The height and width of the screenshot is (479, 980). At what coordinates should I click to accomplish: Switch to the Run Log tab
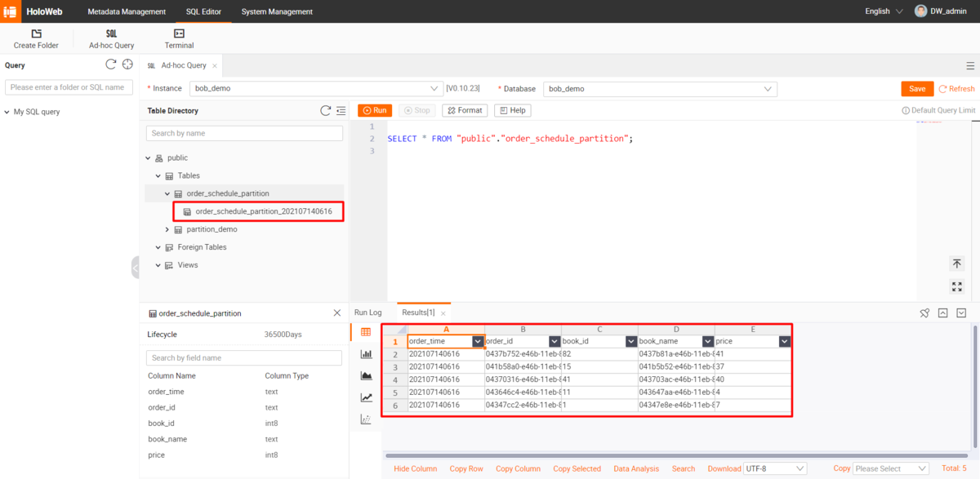367,313
